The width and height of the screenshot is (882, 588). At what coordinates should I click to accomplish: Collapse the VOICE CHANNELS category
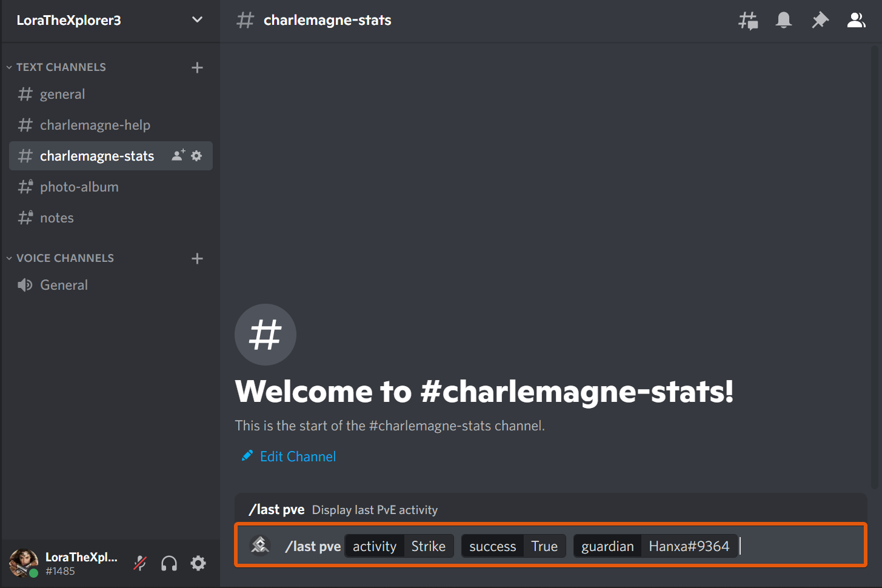[60, 258]
